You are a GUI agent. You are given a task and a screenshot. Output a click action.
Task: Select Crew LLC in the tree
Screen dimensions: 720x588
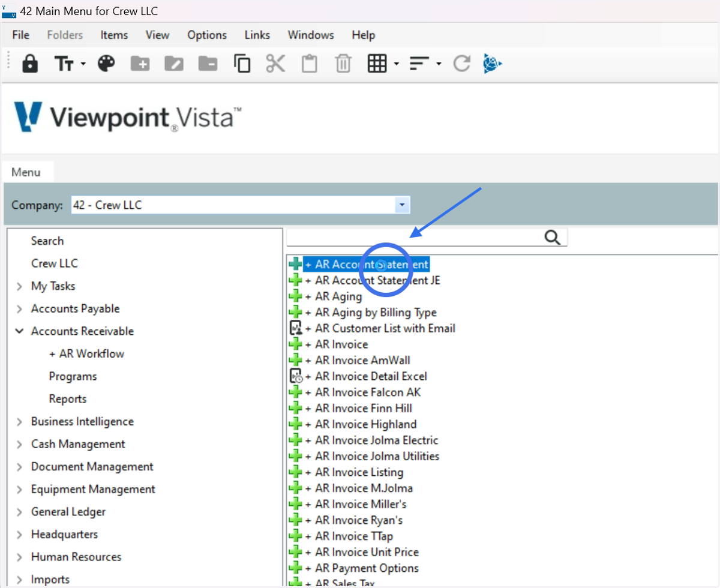55,263
